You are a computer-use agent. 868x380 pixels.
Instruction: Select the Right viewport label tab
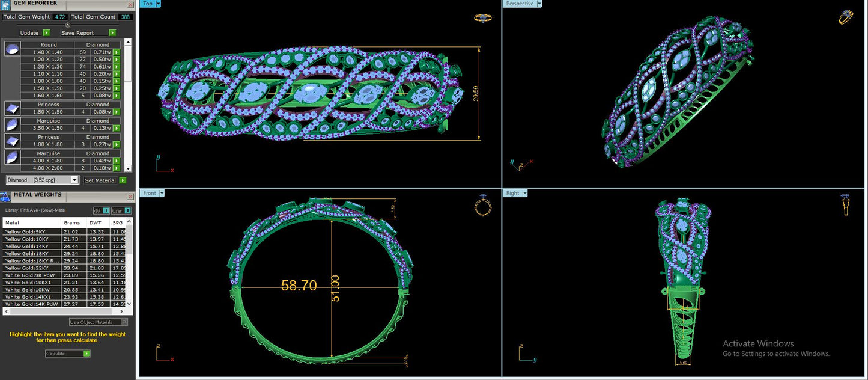pyautogui.click(x=512, y=193)
